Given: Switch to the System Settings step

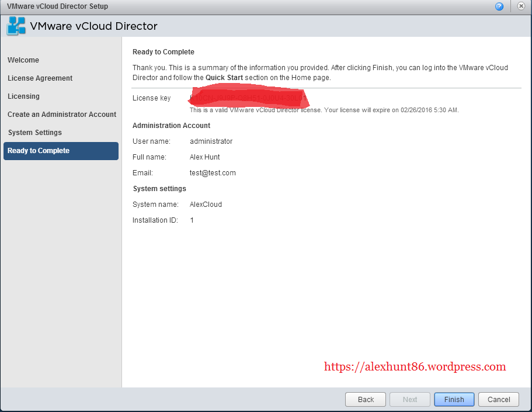Looking at the screenshot, I should pyautogui.click(x=35, y=133).
